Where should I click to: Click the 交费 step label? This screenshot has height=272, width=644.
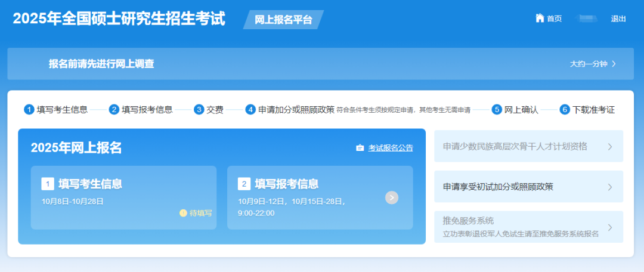click(215, 110)
